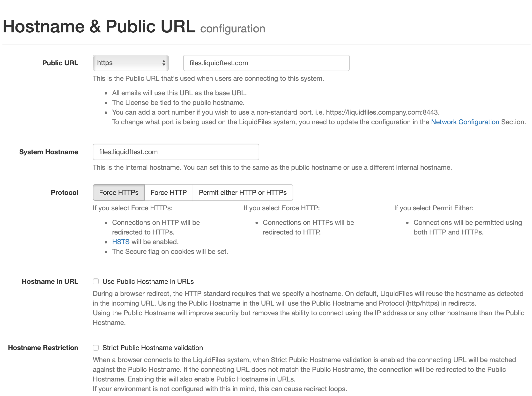Open the HSTS documentation link
Screen dimensions: 532x396
click(x=121, y=242)
